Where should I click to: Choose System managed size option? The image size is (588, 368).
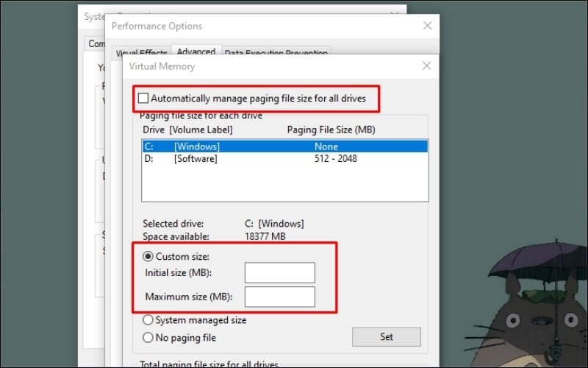pos(148,320)
